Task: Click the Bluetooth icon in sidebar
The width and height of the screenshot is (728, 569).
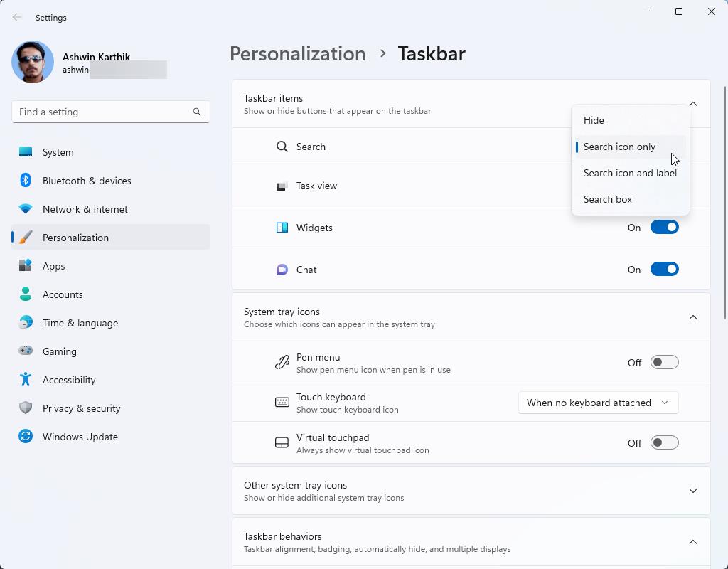Action: [x=26, y=180]
